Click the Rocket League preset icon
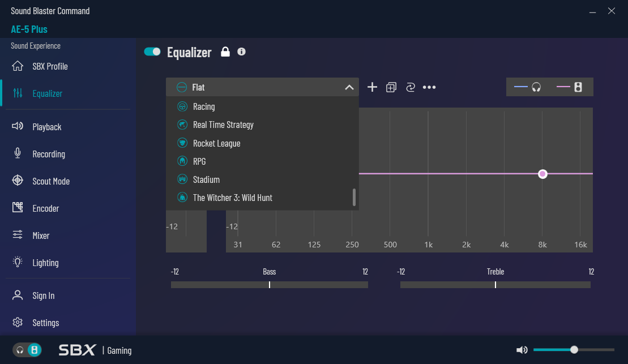This screenshot has height=364, width=628. [182, 143]
